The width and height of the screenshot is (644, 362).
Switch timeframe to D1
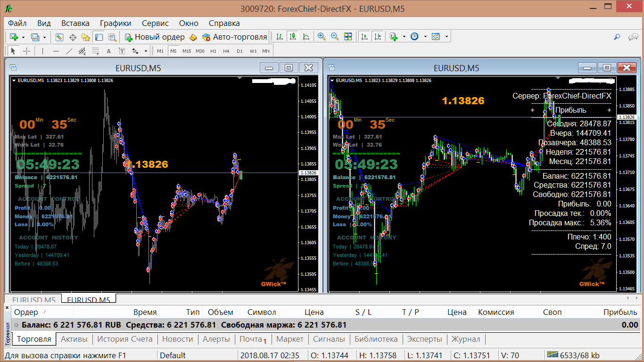[239, 51]
